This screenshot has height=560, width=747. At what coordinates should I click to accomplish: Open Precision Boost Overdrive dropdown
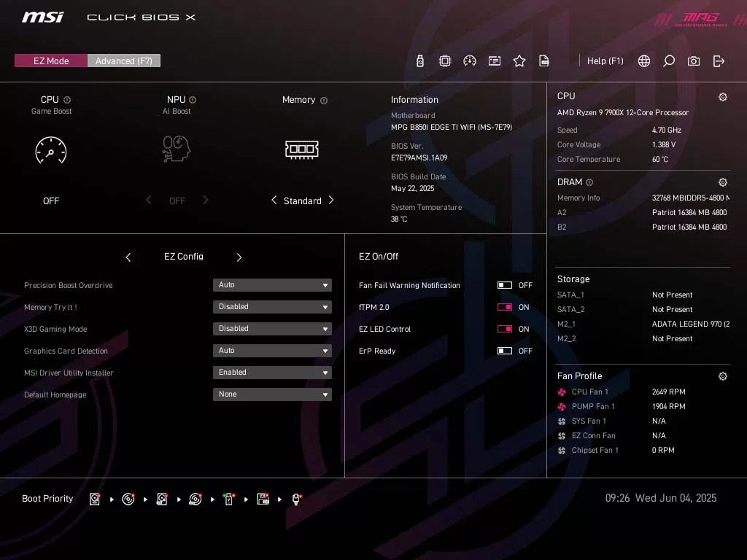click(x=272, y=285)
